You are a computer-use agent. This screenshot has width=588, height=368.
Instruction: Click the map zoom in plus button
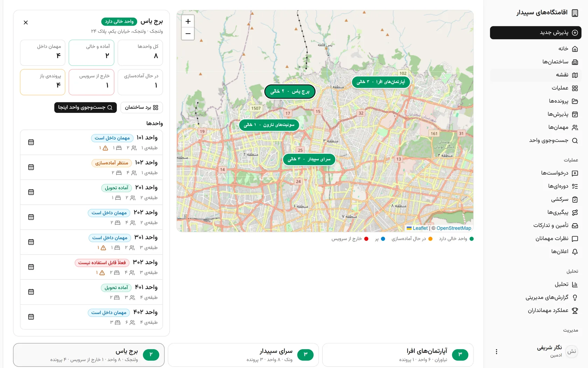(188, 21)
